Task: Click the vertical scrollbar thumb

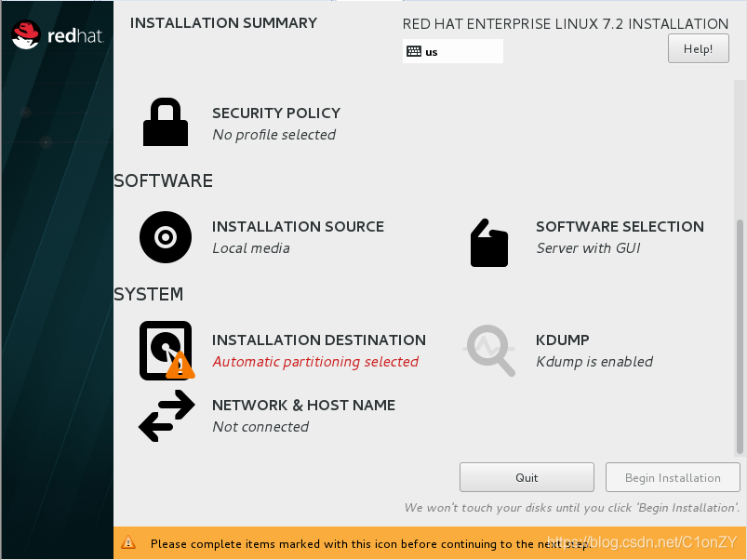Action: (740, 336)
